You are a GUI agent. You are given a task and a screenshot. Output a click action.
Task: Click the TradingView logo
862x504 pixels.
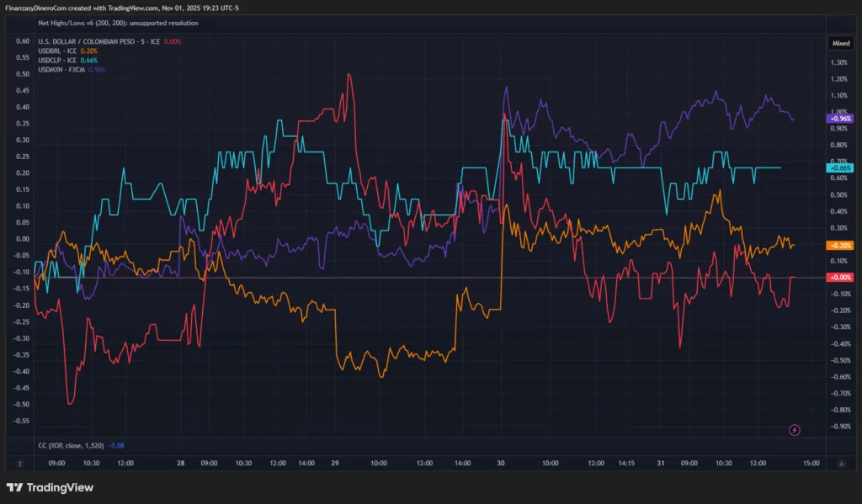tap(50, 488)
